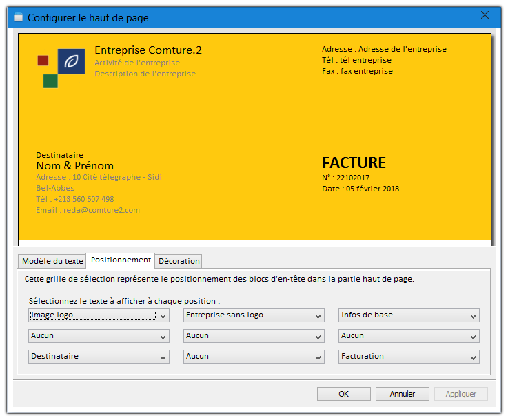Close the Configurer le haut de page dialog
This screenshot has width=508, height=420.
click(485, 15)
